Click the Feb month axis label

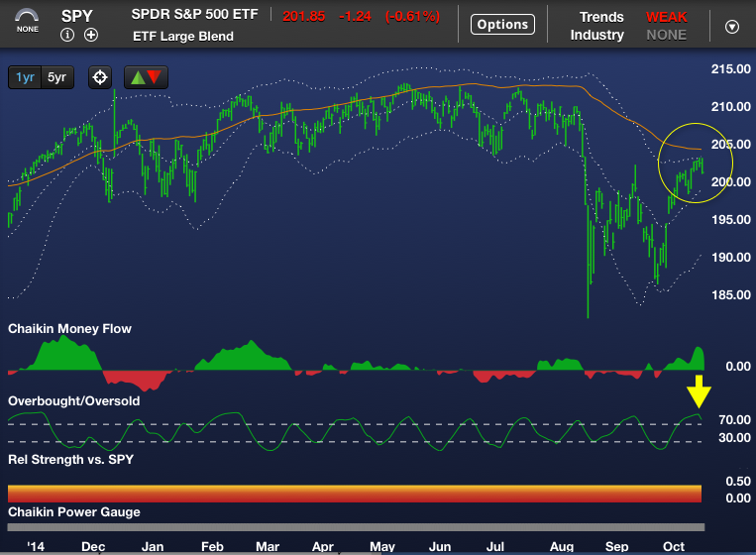pyautogui.click(x=212, y=547)
